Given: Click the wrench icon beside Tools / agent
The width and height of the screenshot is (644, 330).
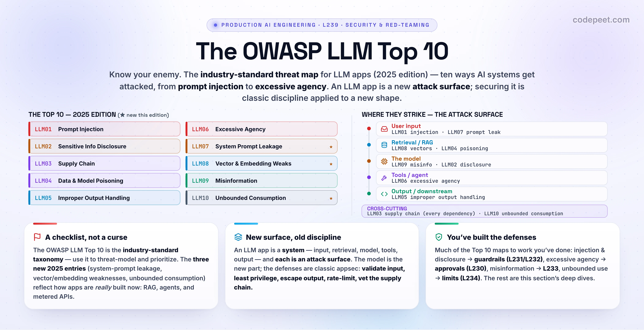Looking at the screenshot, I should click(x=384, y=178).
